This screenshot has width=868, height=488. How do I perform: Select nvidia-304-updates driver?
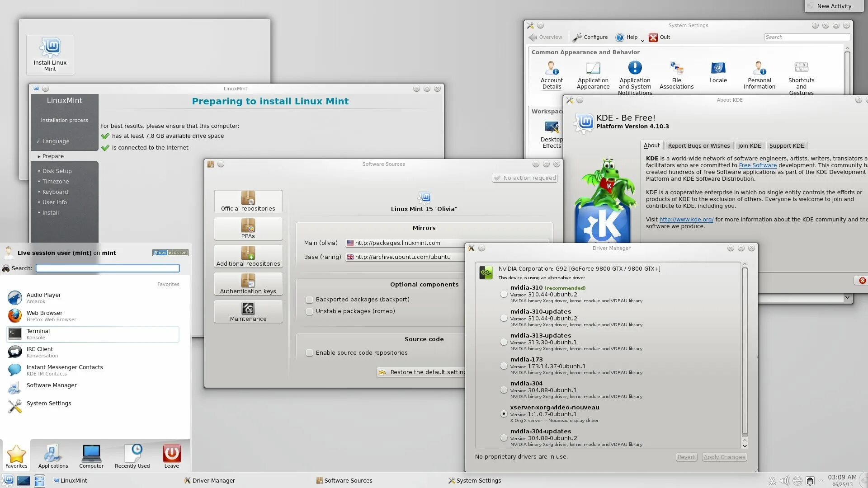504,438
